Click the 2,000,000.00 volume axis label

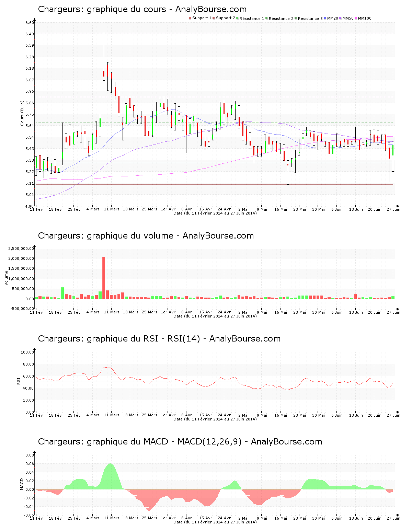pyautogui.click(x=21, y=258)
